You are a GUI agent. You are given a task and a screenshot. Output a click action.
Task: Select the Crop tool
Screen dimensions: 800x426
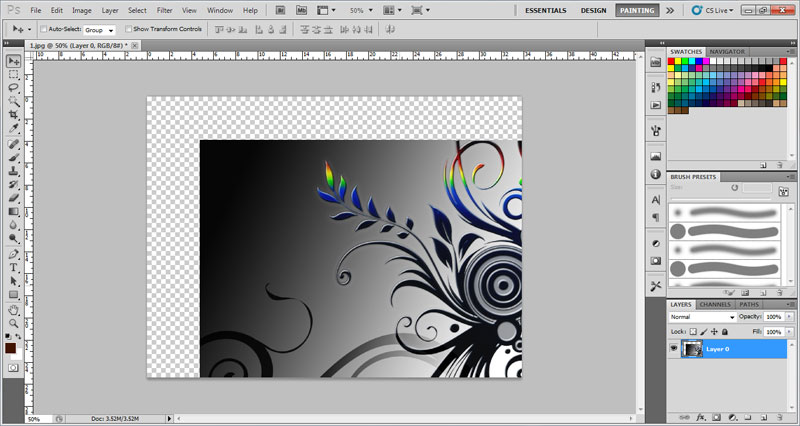14,115
